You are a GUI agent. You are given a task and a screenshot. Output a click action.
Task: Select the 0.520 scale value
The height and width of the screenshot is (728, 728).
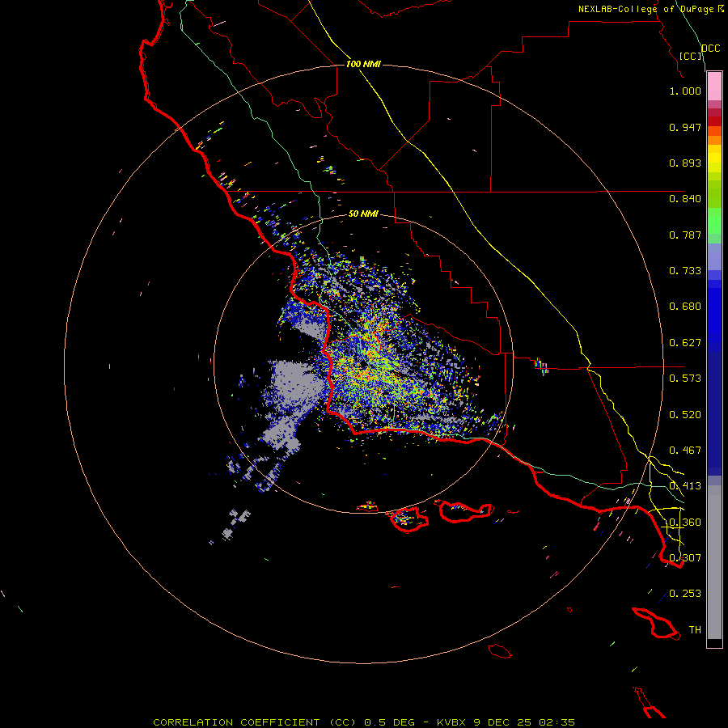(685, 415)
